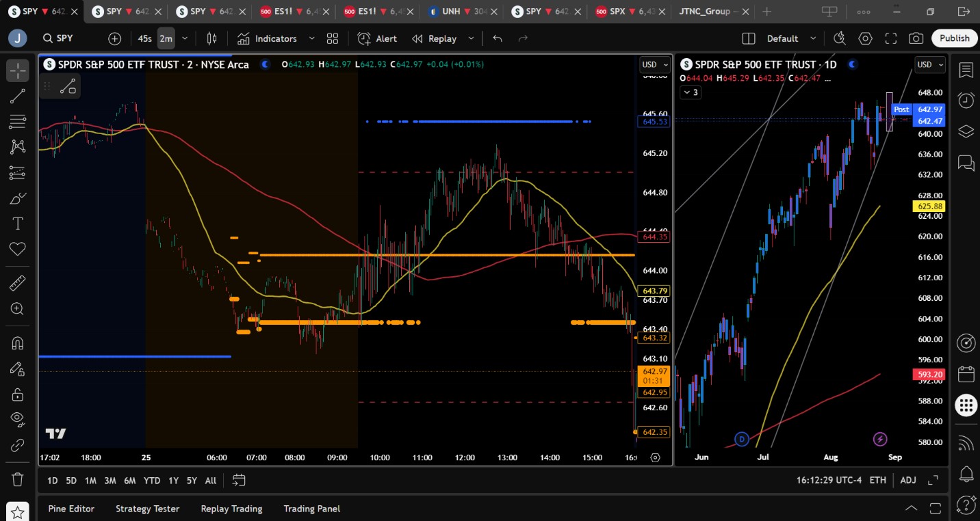This screenshot has width=980, height=521.
Task: Open the favorite indicators dropdown arrow
Action: click(312, 38)
